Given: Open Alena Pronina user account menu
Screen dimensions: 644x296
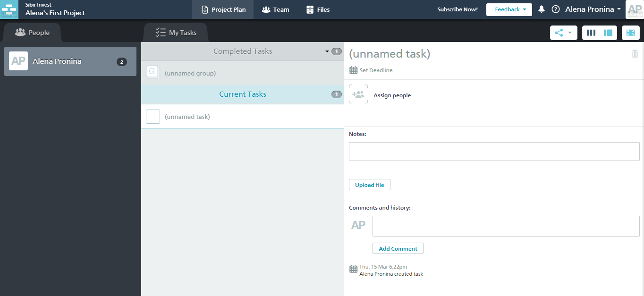Looking at the screenshot, I should point(593,9).
